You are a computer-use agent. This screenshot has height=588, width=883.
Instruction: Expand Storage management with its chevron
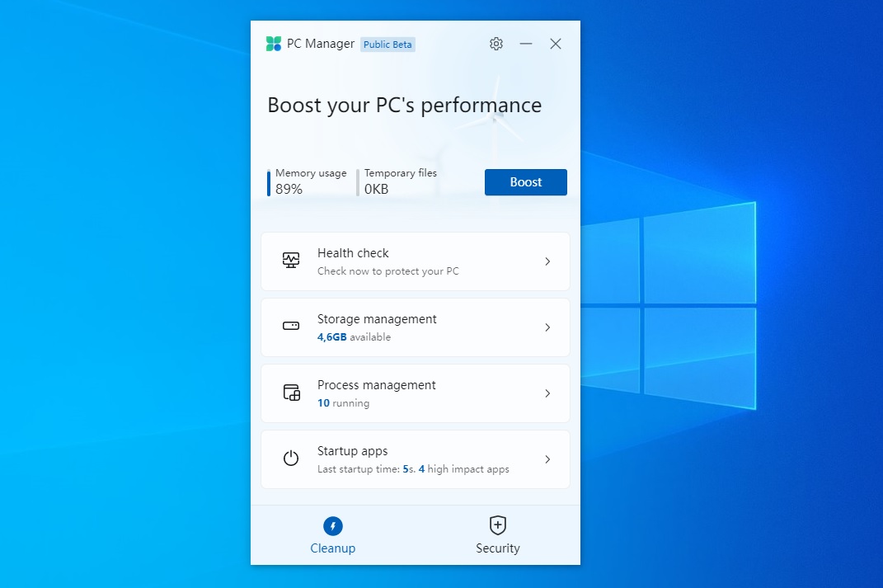(x=547, y=327)
